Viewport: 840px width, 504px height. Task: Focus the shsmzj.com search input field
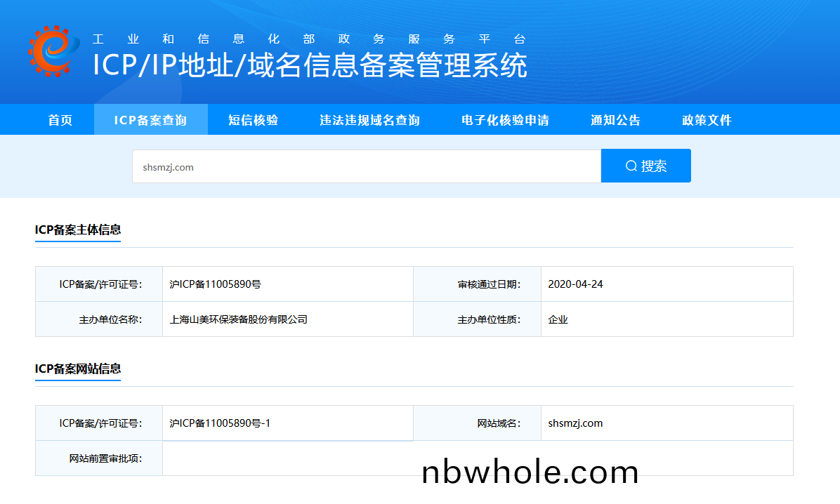367,166
